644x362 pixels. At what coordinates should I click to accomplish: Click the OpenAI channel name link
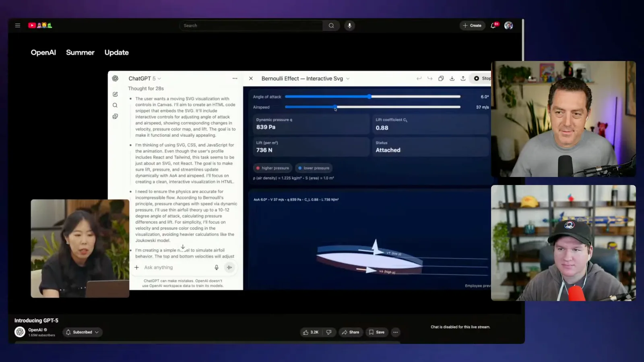coord(35,330)
